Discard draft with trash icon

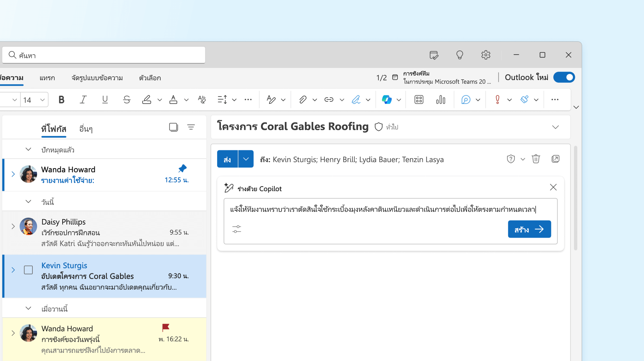point(536,159)
